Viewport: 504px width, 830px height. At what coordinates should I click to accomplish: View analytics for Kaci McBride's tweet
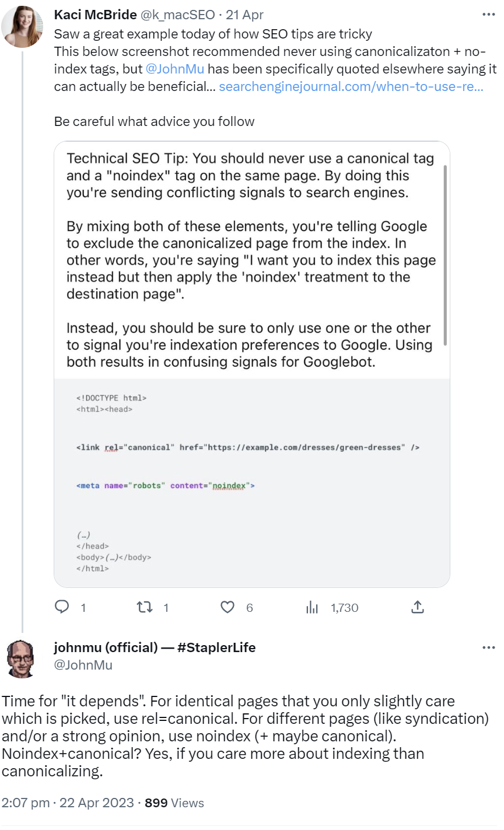[x=312, y=607]
